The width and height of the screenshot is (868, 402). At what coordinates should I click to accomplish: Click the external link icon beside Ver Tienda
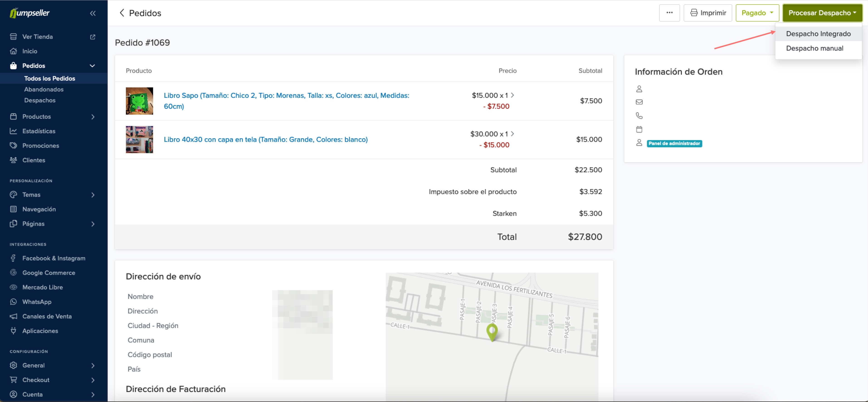[93, 37]
